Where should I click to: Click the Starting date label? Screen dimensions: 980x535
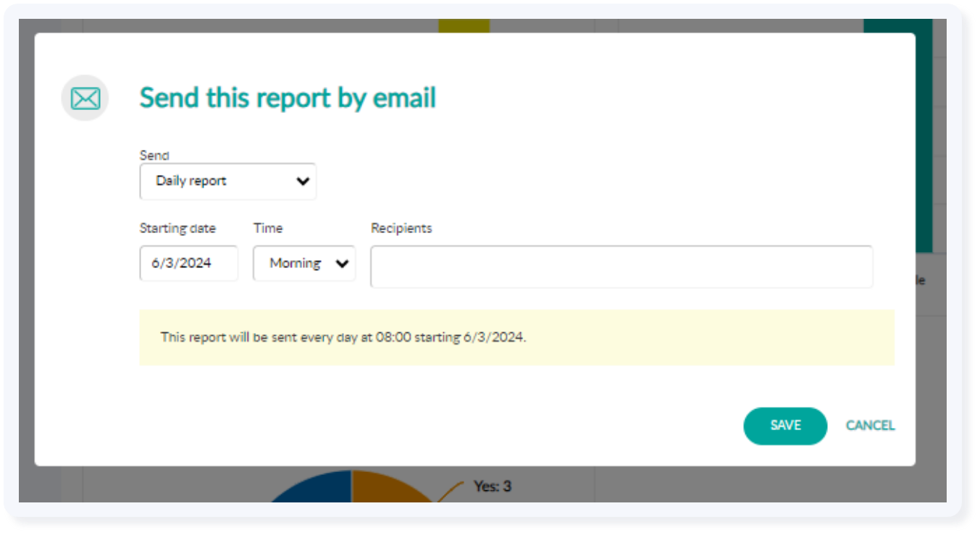pos(177,228)
